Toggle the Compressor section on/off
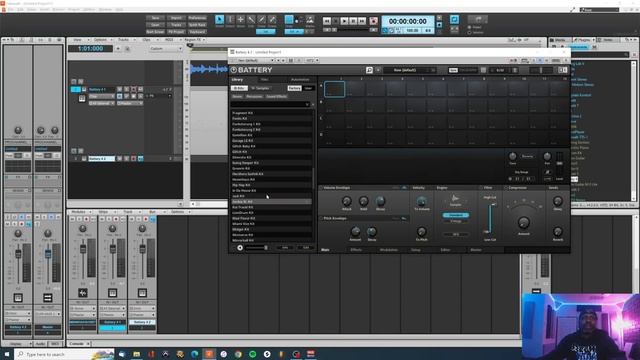 [506, 188]
